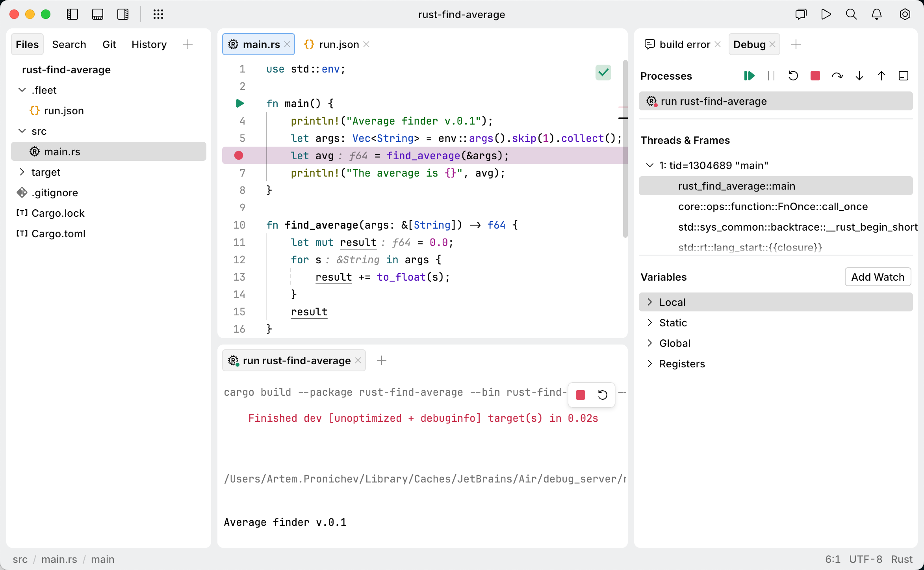The width and height of the screenshot is (924, 570).
Task: Run main via the gutter play icon
Action: point(239,103)
